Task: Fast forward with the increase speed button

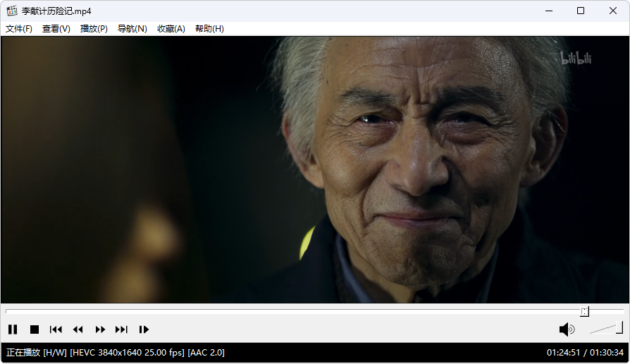Action: pos(100,330)
